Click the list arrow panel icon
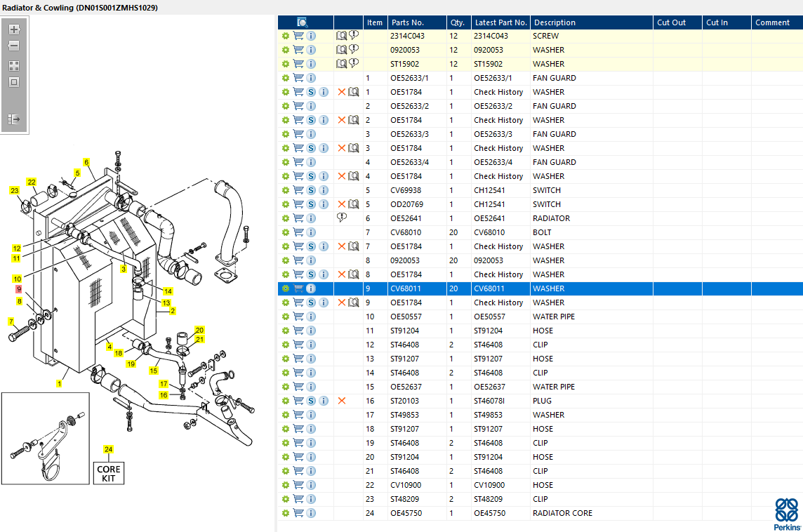 click(x=14, y=119)
